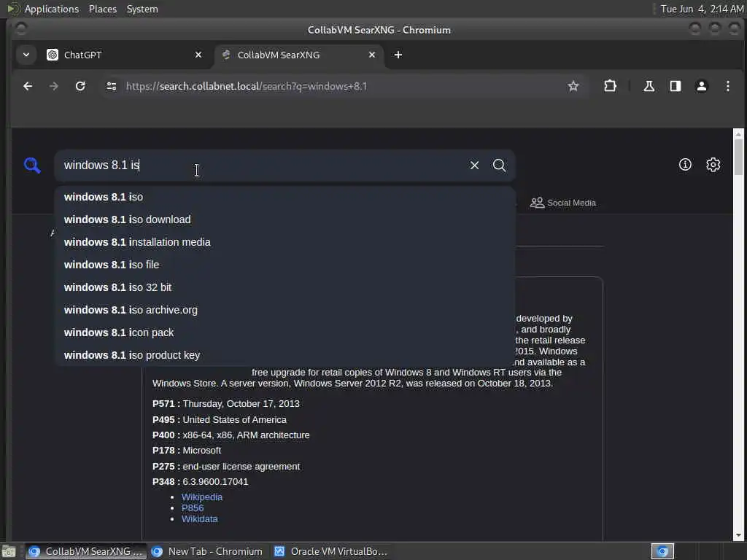Open the P856 link

pyautogui.click(x=193, y=508)
